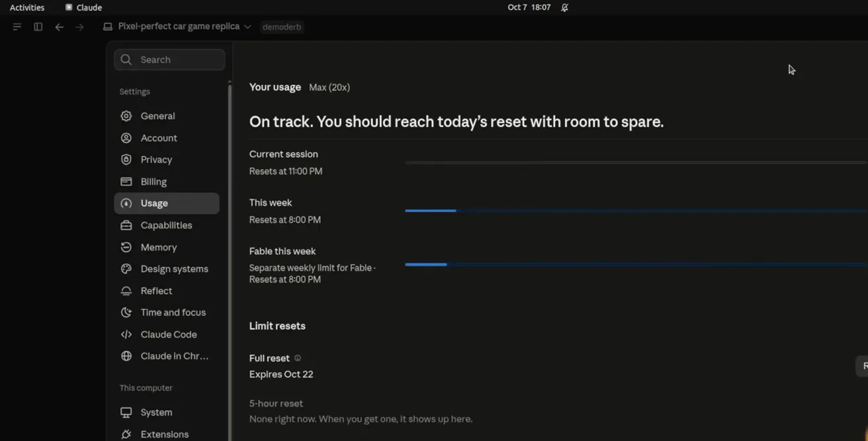Viewport: 868px width, 441px height.
Task: Open the Account settings tab
Action: pyautogui.click(x=167, y=138)
